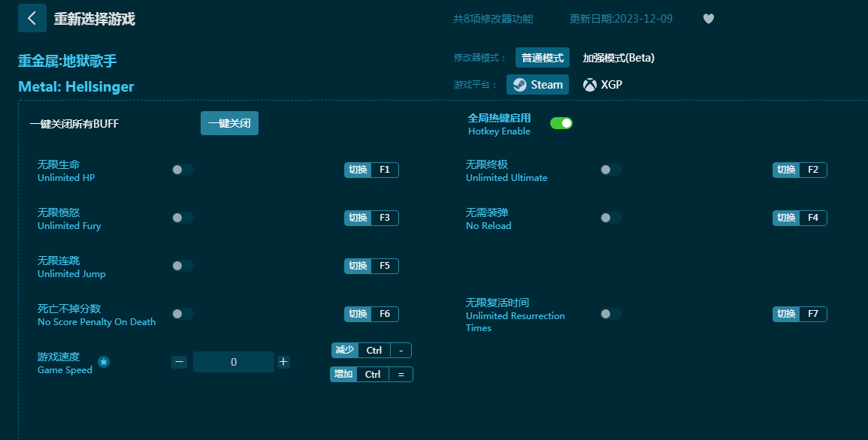Click the Game Speed value field
Viewport: 868px width, 440px height.
tap(234, 362)
